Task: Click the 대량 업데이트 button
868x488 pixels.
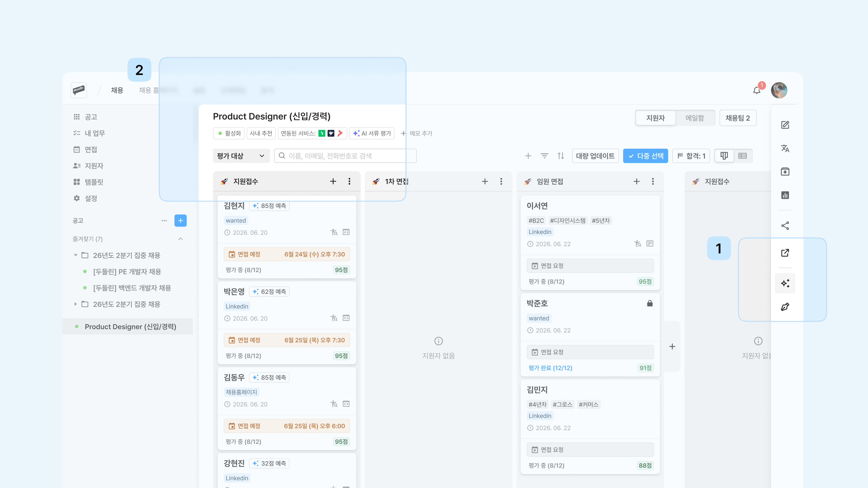Action: click(x=596, y=156)
